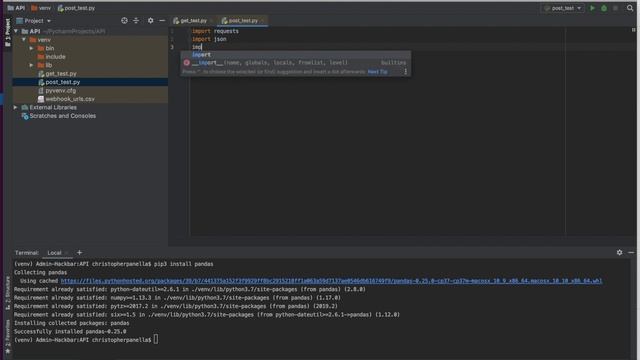This screenshot has height=360, width=640.
Task: Collapse the API root folder
Action: 16,31
